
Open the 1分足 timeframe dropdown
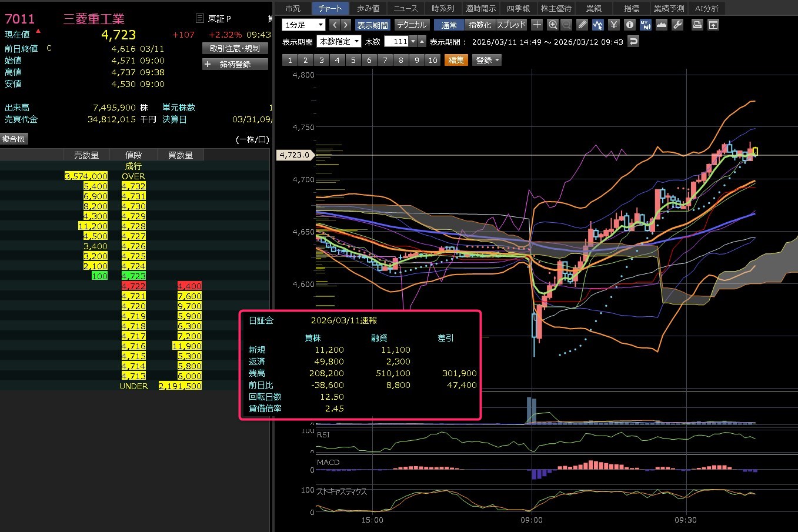coord(304,25)
